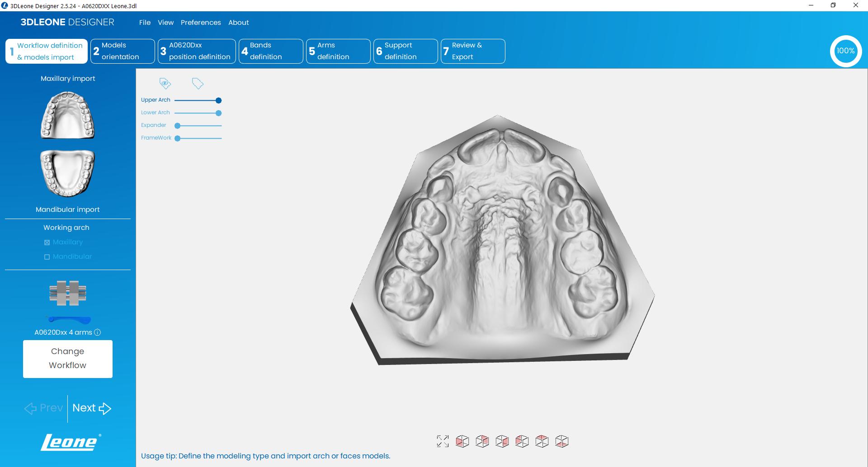Go to step 3 A0620Dxx position definition

coord(197,51)
